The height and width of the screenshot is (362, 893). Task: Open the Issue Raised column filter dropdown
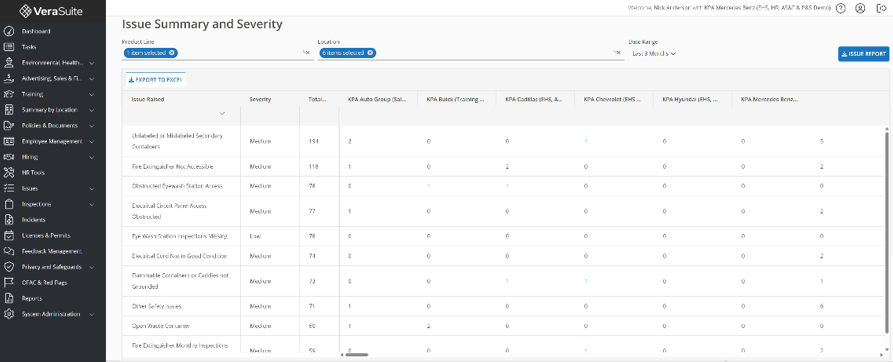(x=222, y=114)
